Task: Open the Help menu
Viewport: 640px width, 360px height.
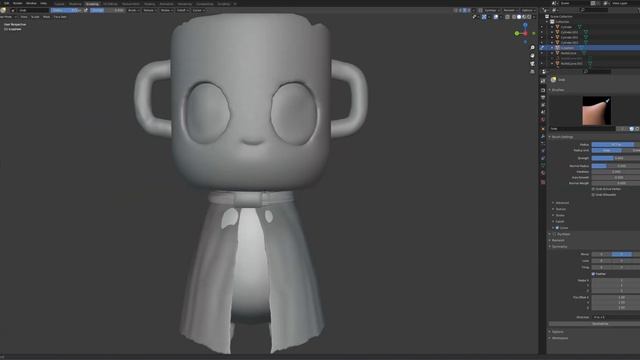Action: click(x=43, y=3)
